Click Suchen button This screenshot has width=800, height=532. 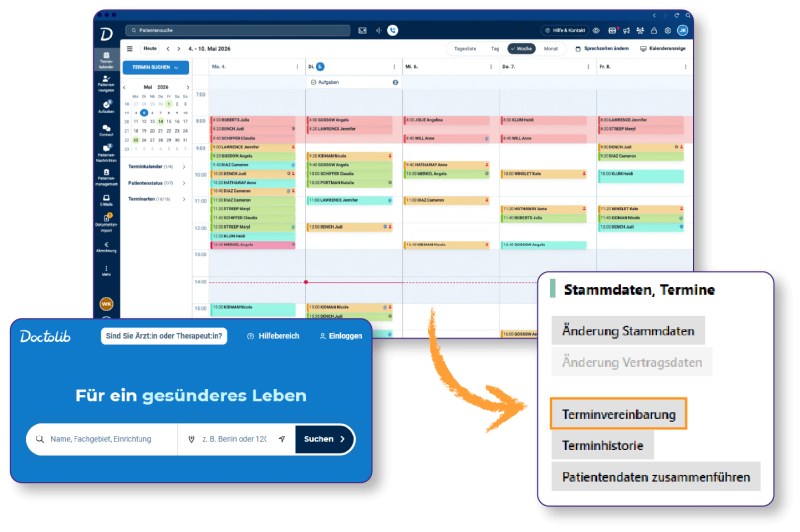pos(324,439)
